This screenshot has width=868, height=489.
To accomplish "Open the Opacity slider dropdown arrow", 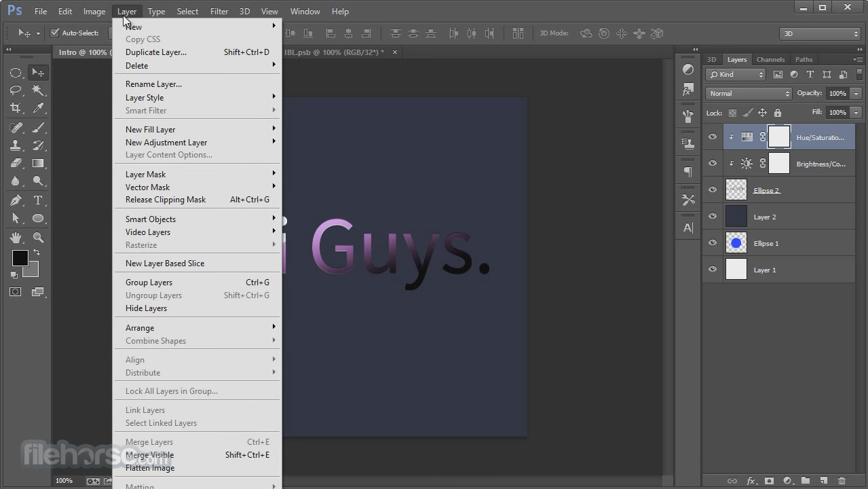I will tap(856, 94).
